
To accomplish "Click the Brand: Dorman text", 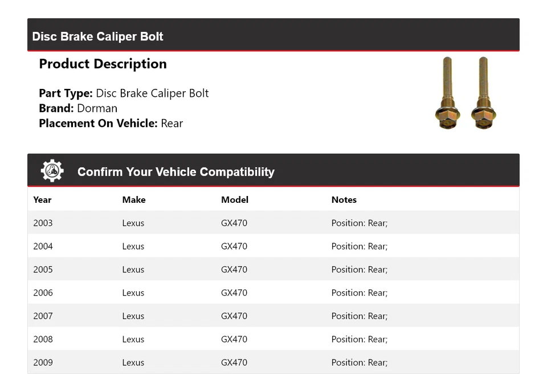I will (78, 108).
